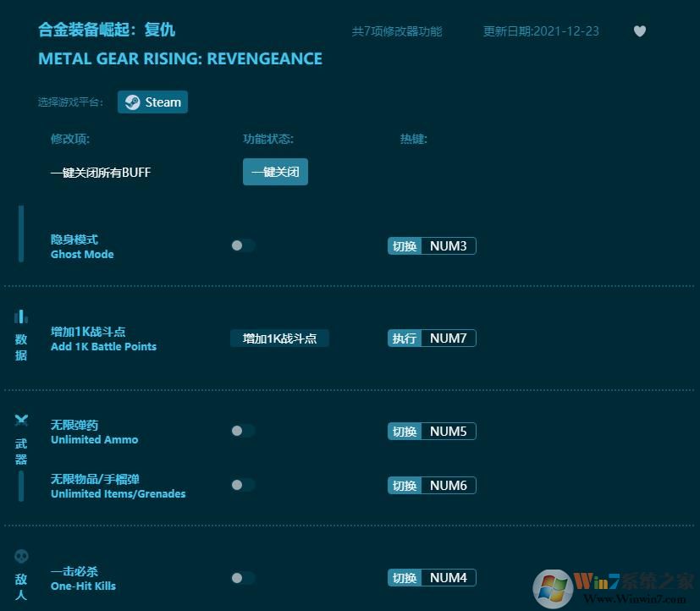Toggle Unlimited Ammo on

243,430
